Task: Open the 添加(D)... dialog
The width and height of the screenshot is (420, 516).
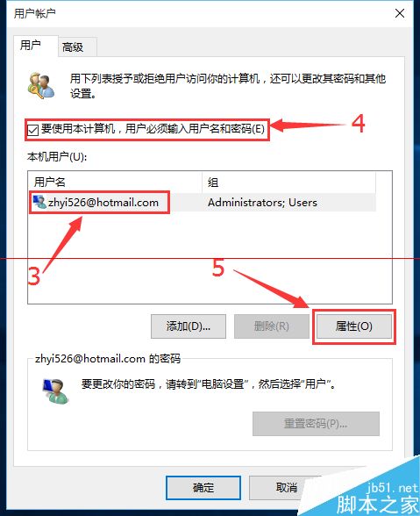Action: point(189,326)
